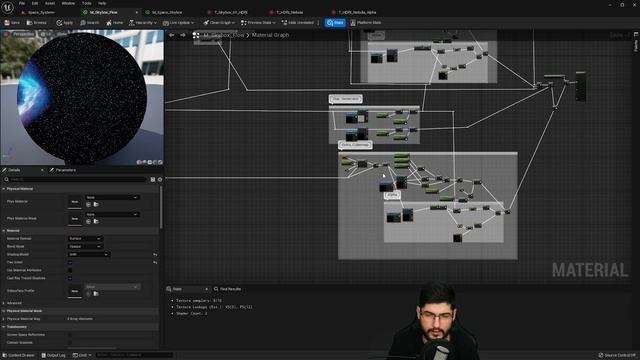
Task: Open Preview State dropdown in toolbar
Action: pos(259,23)
